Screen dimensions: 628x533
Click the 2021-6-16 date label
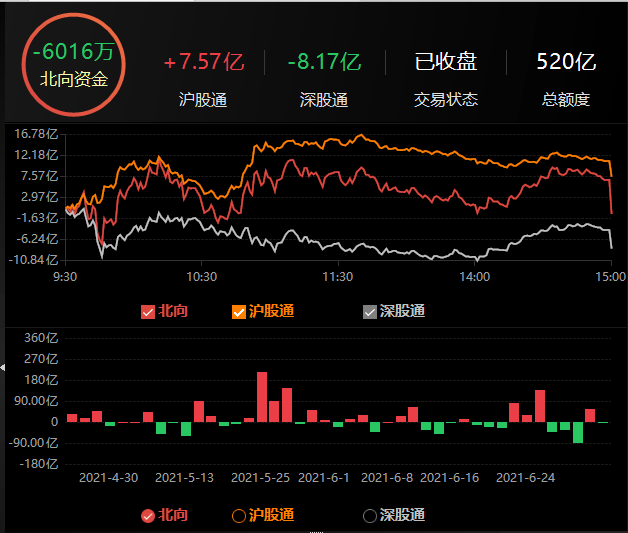tap(450, 478)
